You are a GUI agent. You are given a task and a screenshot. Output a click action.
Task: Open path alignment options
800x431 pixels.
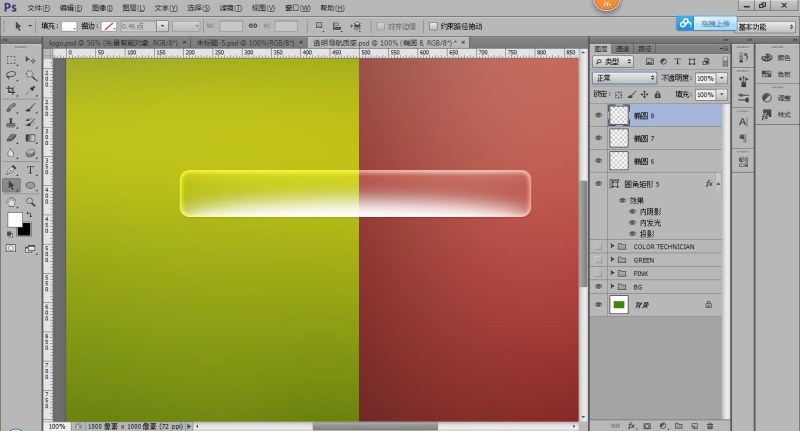pyautogui.click(x=337, y=26)
